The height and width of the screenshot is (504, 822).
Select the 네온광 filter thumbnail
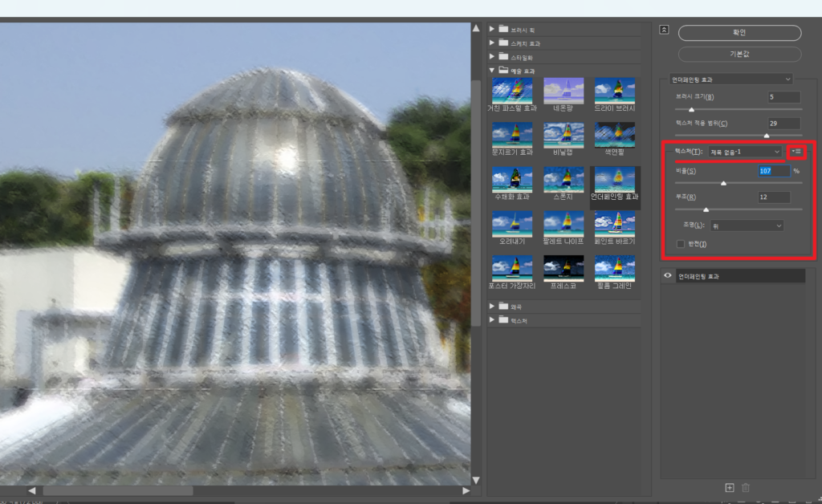click(564, 90)
